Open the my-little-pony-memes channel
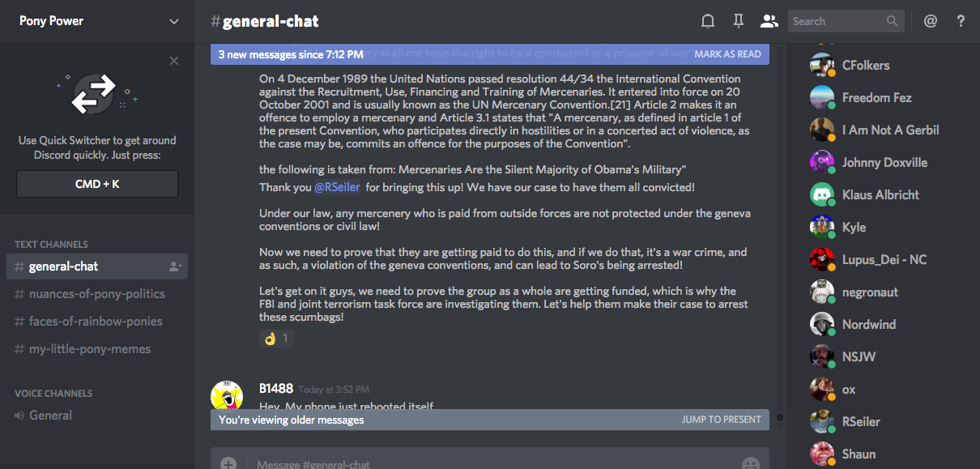 tap(89, 349)
